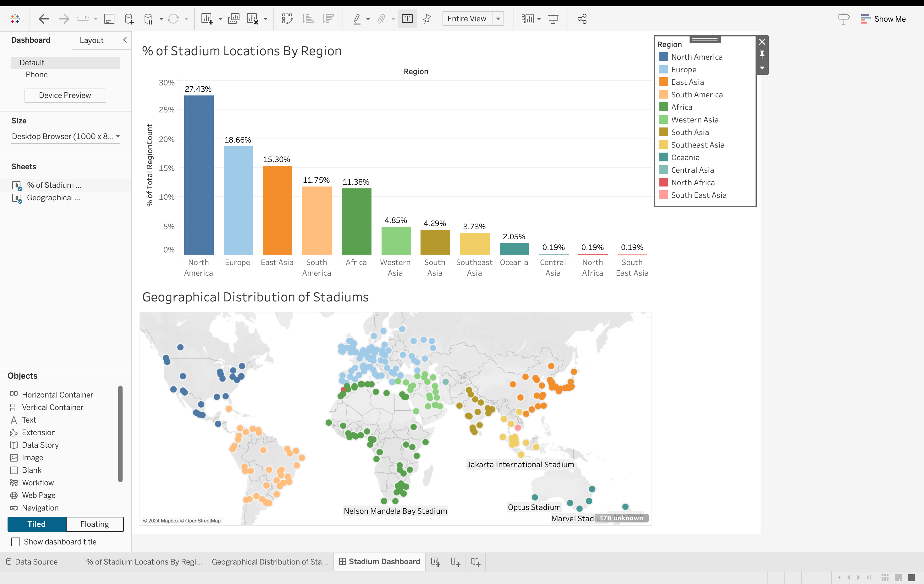This screenshot has height=584, width=924.
Task: Click the add new data source icon
Action: [129, 19]
